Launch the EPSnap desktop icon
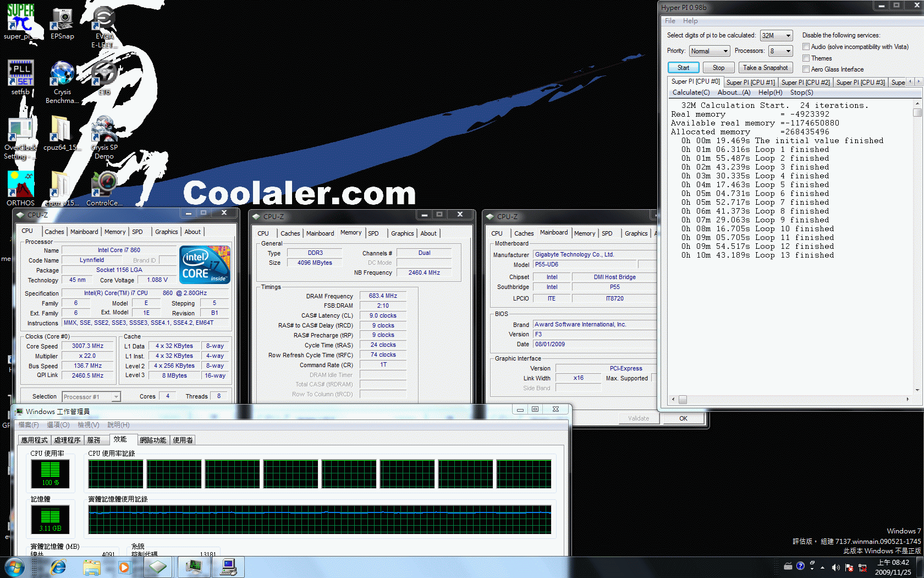Viewport: 924px width, 578px height. click(x=62, y=22)
